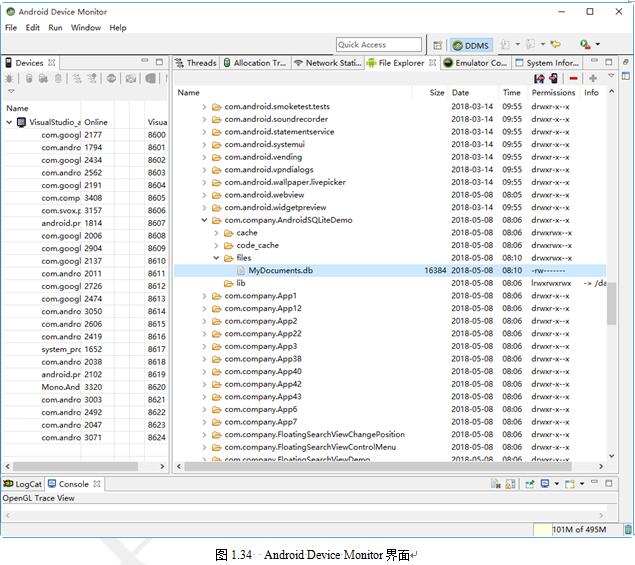This screenshot has width=635, height=565.
Task: Click the update threads icon
Action: [x=77, y=78]
